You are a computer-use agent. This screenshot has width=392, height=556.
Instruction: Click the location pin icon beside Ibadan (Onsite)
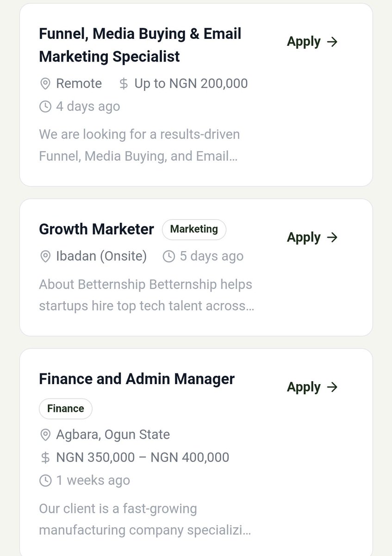[x=45, y=257]
